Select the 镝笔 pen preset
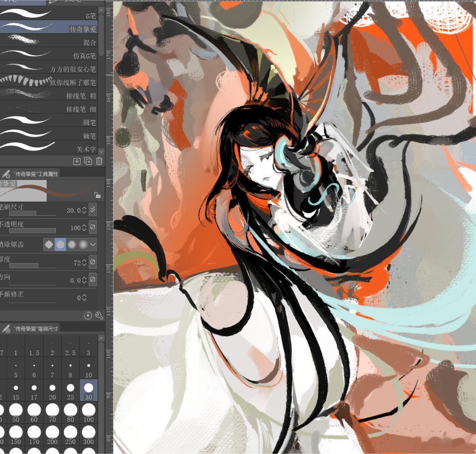This screenshot has width=476, height=454. (49, 134)
